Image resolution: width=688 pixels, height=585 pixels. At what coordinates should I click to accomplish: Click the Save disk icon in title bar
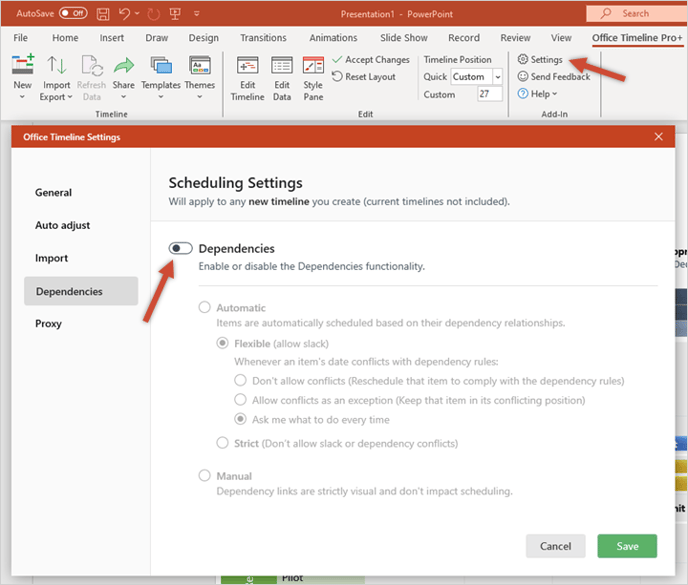click(103, 14)
